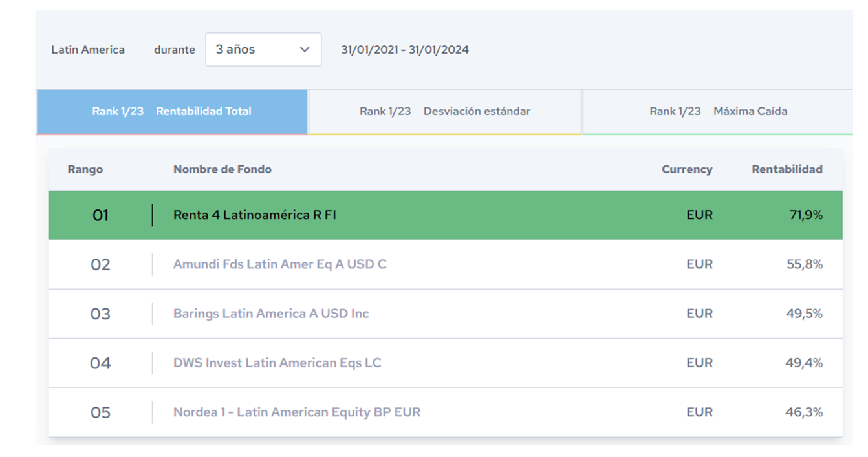Open DWS Invest Latin American Eqs LC
This screenshot has height=457, width=868.
[x=277, y=363]
